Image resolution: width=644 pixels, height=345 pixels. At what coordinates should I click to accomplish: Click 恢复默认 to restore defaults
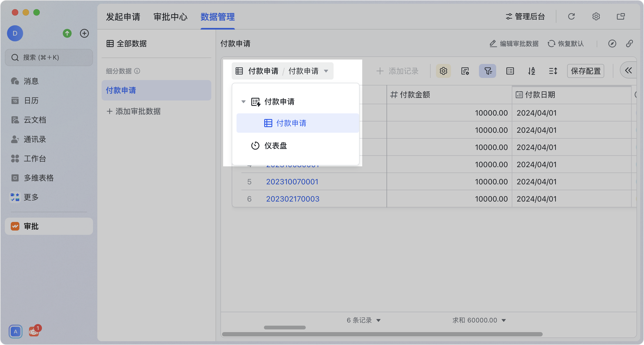point(566,44)
